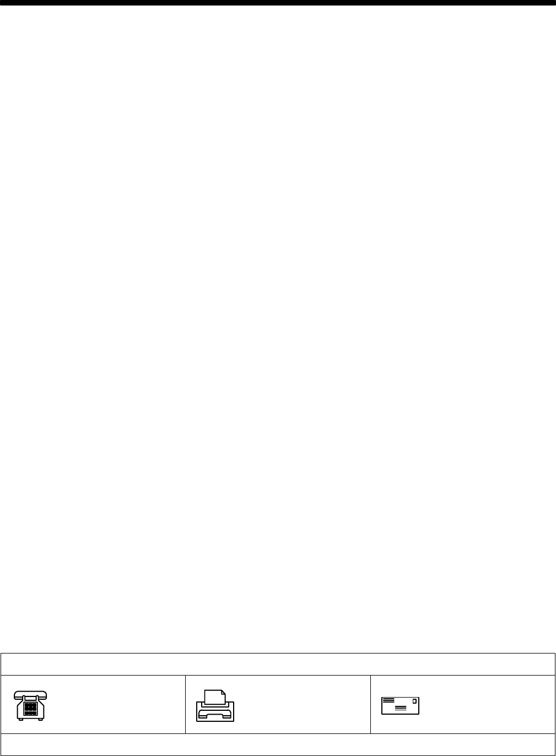Select the empty space beside the envelope icon
Viewport: 556px width, 756px height.
point(488,705)
